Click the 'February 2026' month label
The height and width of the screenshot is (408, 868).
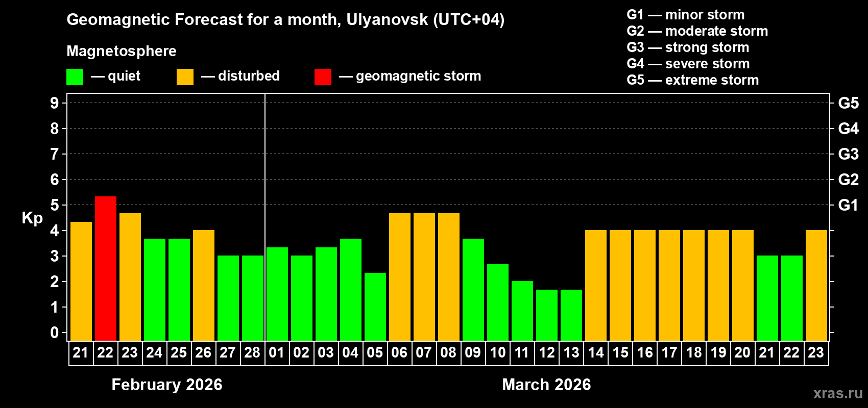point(167,385)
